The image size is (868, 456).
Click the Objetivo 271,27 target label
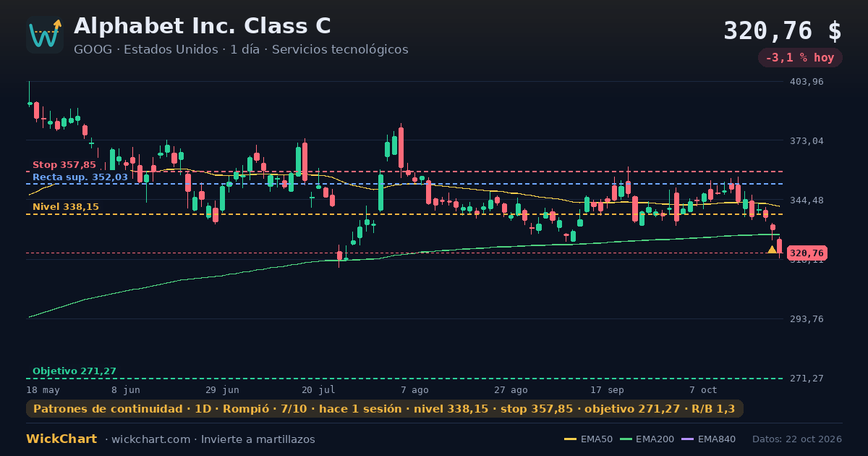(75, 371)
